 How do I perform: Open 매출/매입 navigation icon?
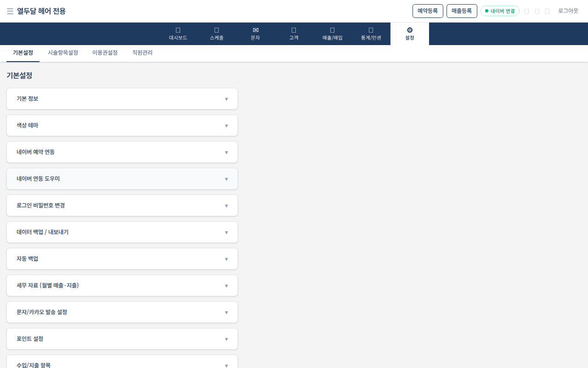[333, 30]
